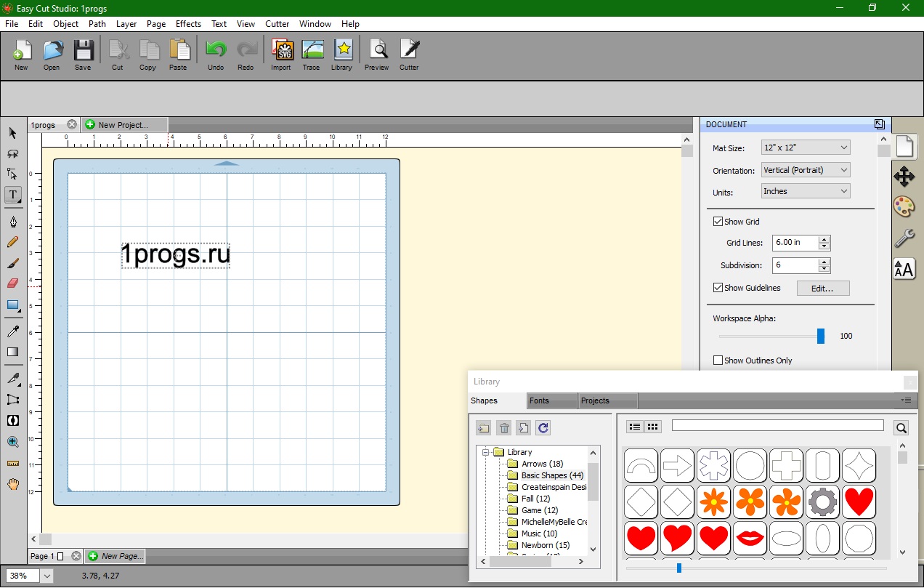
Task: Open the Trace image tool
Action: pos(312,55)
